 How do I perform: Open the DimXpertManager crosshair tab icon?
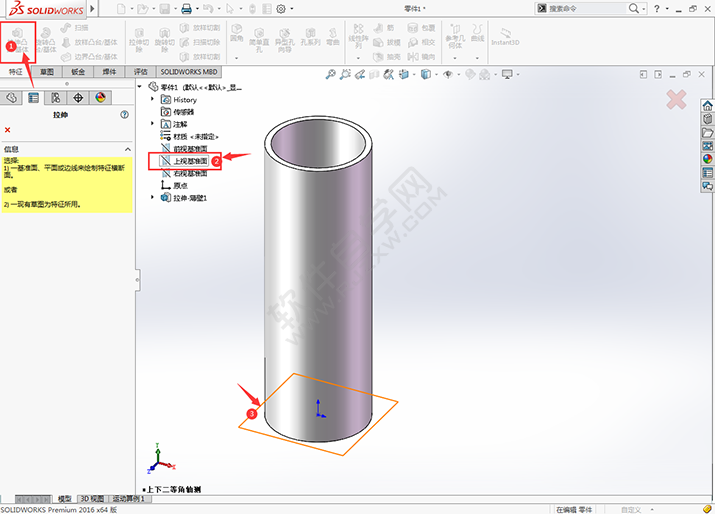click(x=78, y=97)
